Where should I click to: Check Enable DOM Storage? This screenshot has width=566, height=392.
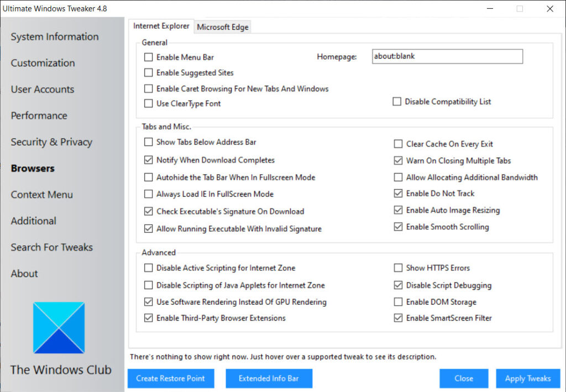(398, 302)
